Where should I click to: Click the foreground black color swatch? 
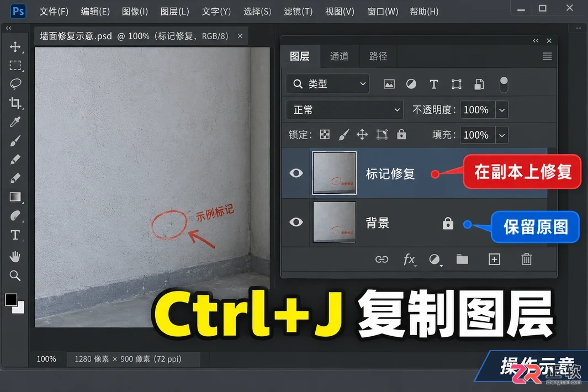(11, 300)
